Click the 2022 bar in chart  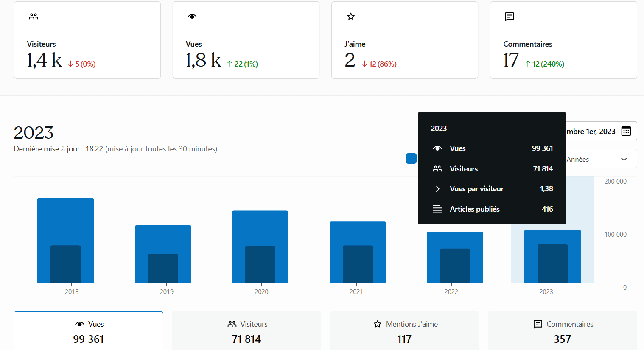point(455,257)
